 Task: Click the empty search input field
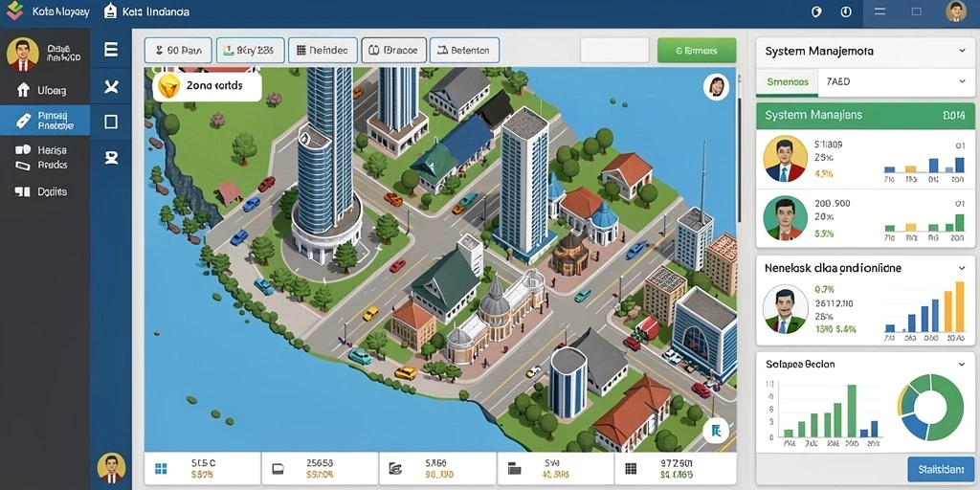[615, 51]
